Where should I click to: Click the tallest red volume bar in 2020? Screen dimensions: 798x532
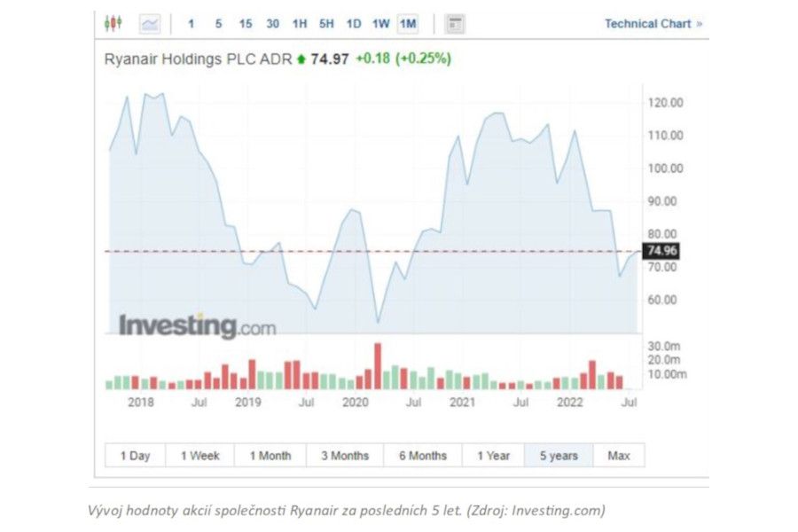click(377, 366)
